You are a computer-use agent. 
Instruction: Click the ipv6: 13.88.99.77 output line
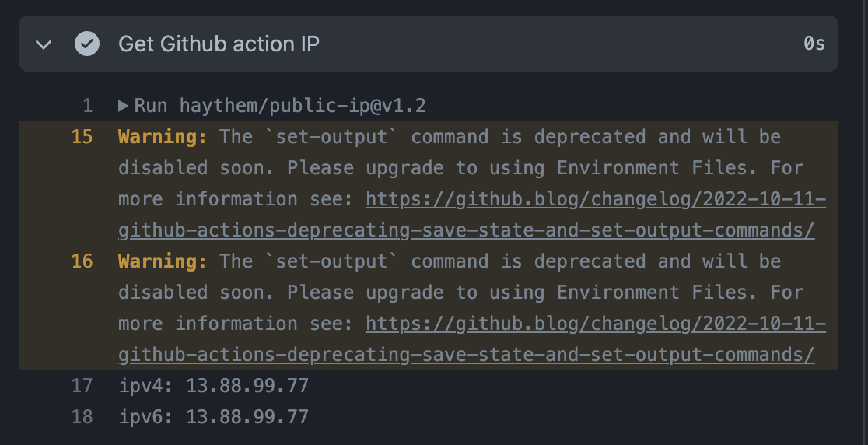pos(214,417)
